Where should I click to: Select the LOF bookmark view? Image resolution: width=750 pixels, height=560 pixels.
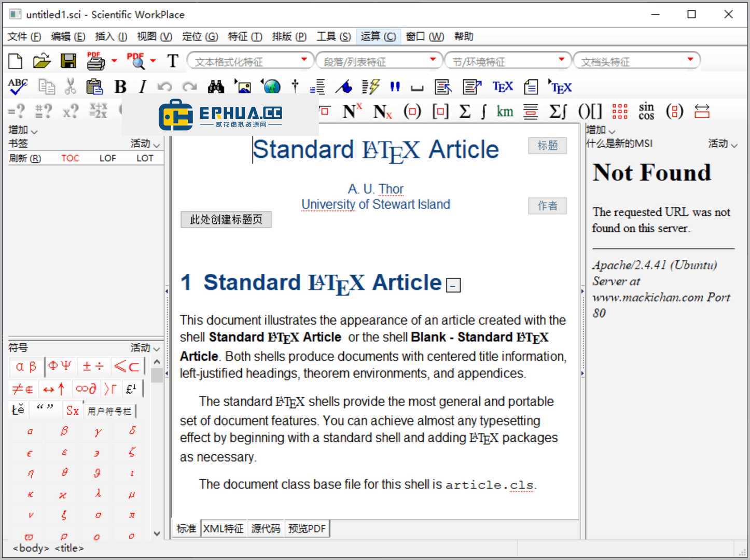point(108,158)
